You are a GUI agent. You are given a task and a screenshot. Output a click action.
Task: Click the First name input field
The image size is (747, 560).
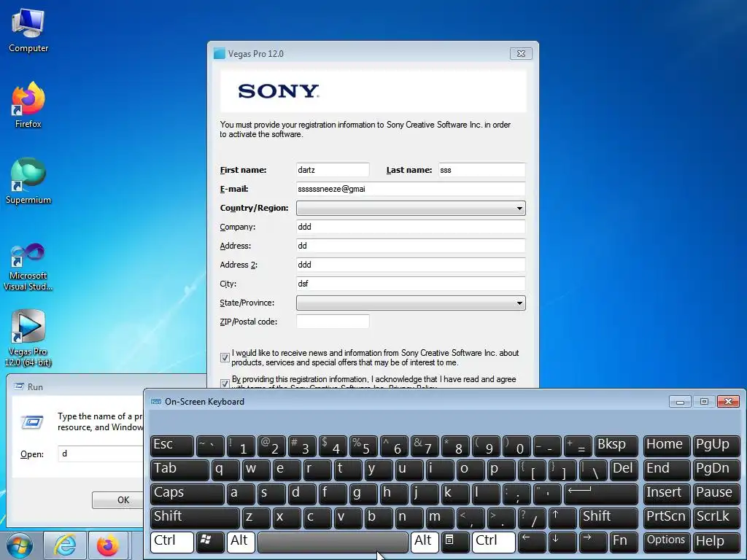tap(333, 170)
